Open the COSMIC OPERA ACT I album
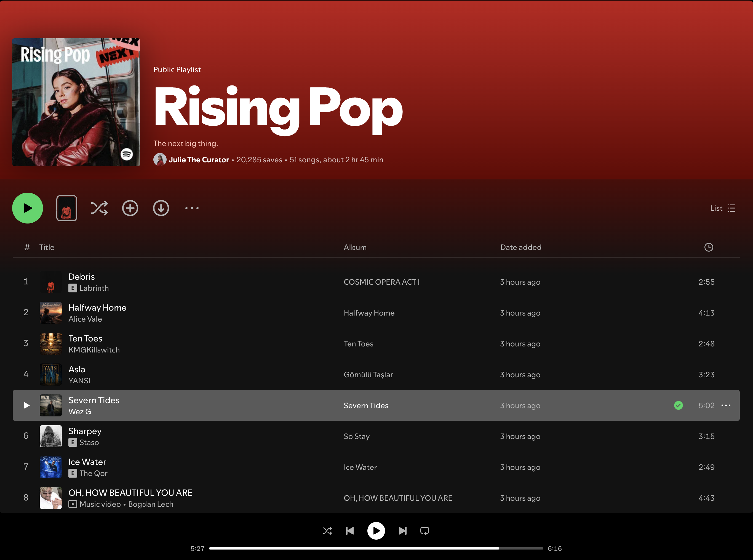753x560 pixels. (x=381, y=282)
